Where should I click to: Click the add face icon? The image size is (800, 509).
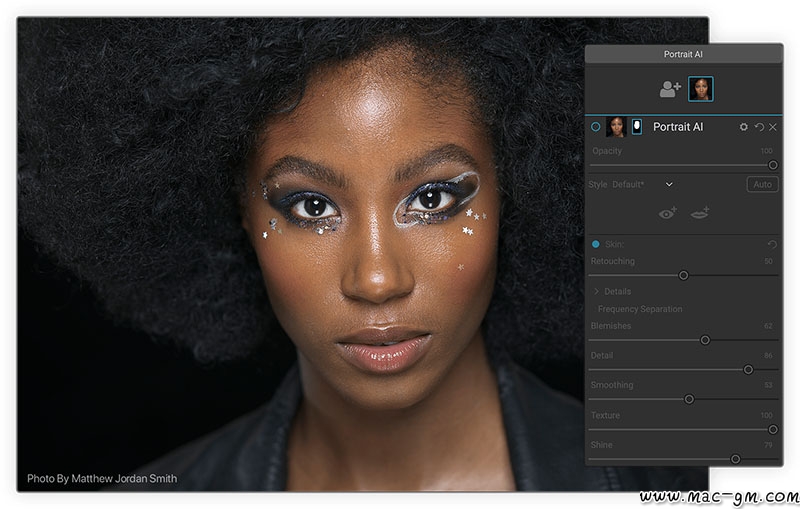click(670, 89)
